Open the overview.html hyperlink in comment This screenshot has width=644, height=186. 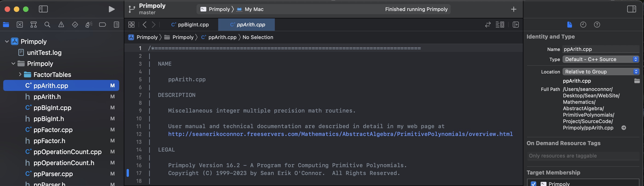pyautogui.click(x=340, y=134)
